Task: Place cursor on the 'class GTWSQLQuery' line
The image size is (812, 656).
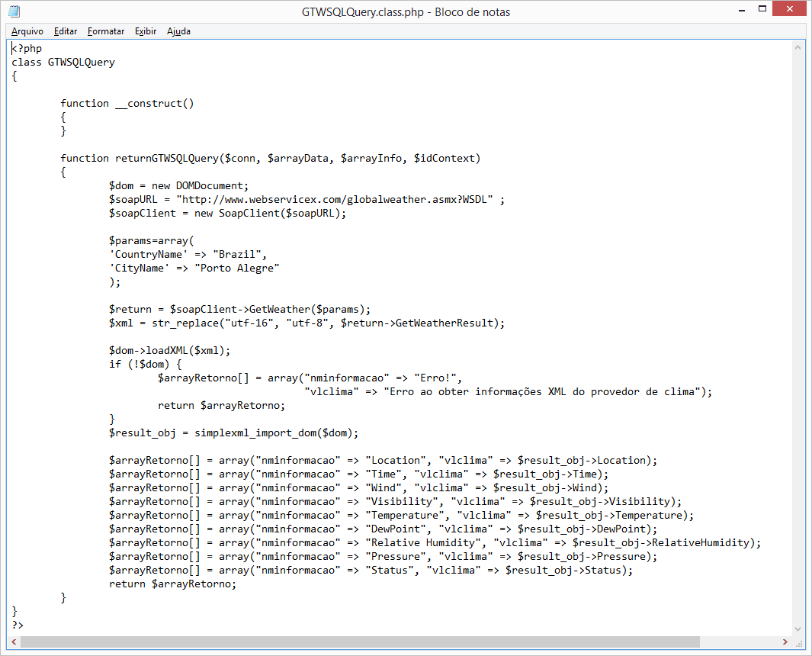Action: [63, 62]
